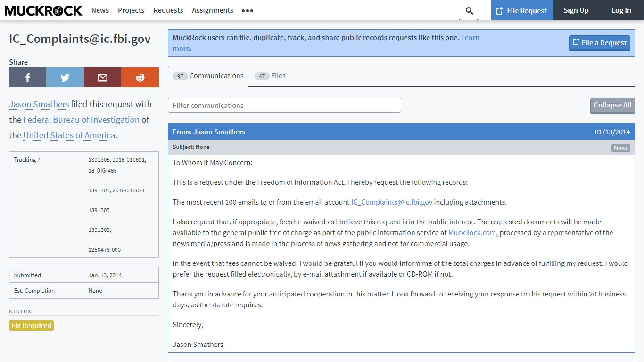Click the Est. Completion None value
644x362 pixels.
pos(95,291)
